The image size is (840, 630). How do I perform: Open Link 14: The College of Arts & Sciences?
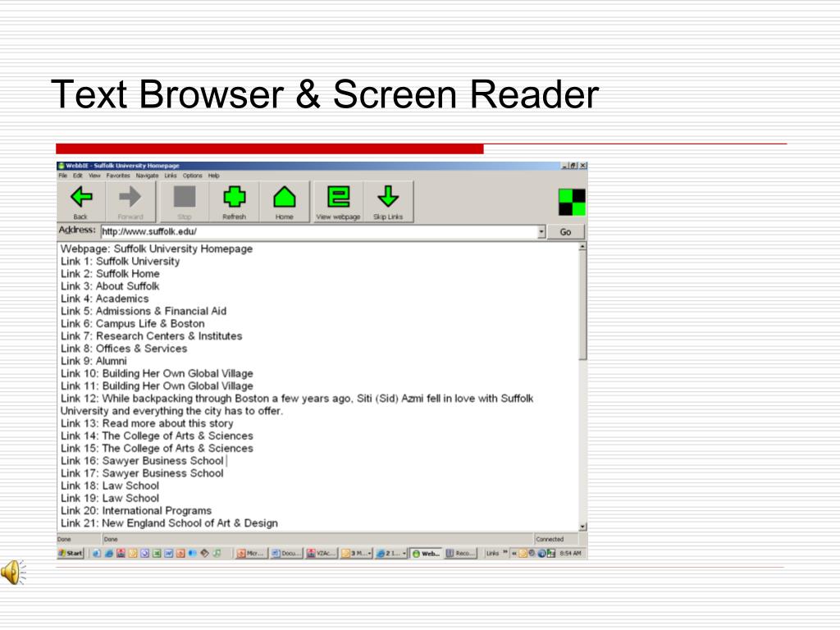pos(157,436)
